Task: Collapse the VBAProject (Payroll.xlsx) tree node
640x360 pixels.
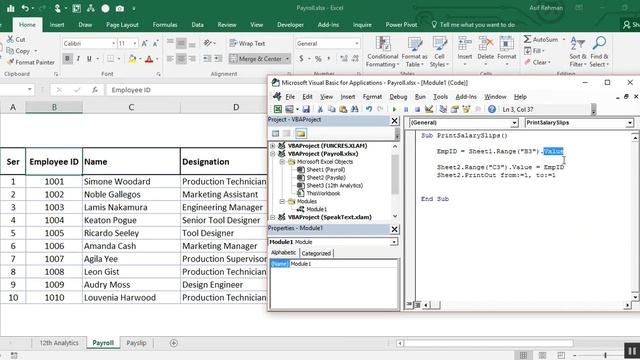Action: pos(273,154)
